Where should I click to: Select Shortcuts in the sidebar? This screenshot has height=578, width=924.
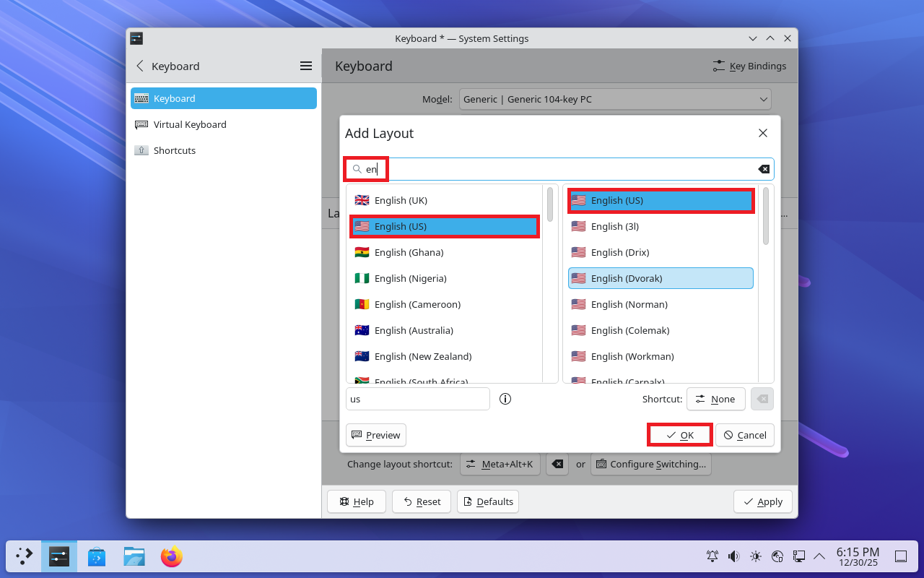click(174, 150)
